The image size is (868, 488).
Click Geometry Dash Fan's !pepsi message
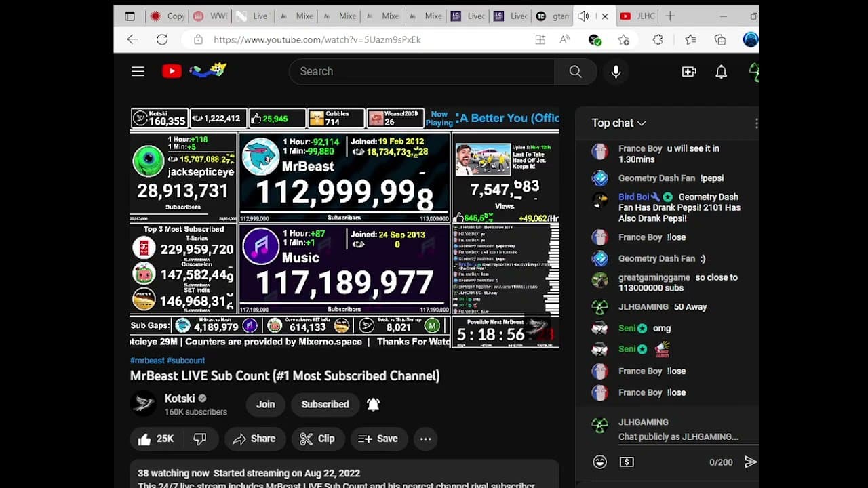(x=713, y=178)
